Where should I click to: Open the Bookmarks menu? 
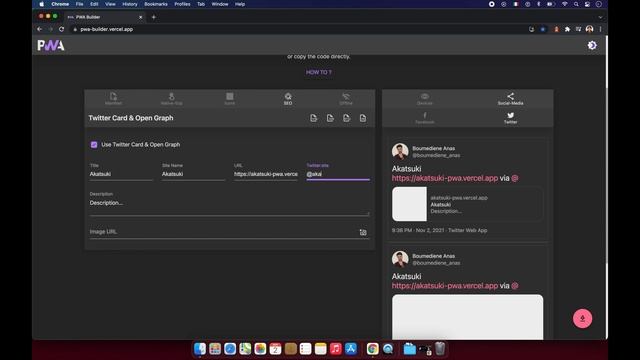[156, 4]
